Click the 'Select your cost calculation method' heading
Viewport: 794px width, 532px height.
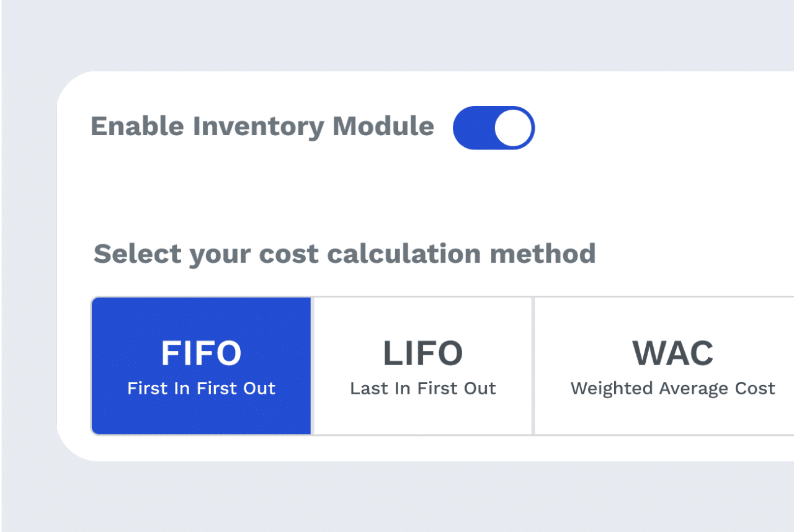pos(345,254)
